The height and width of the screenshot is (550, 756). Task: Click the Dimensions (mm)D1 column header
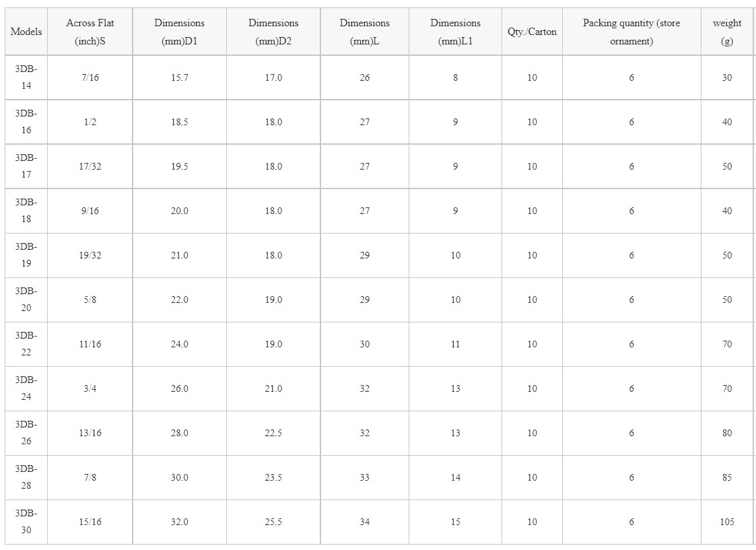point(179,32)
